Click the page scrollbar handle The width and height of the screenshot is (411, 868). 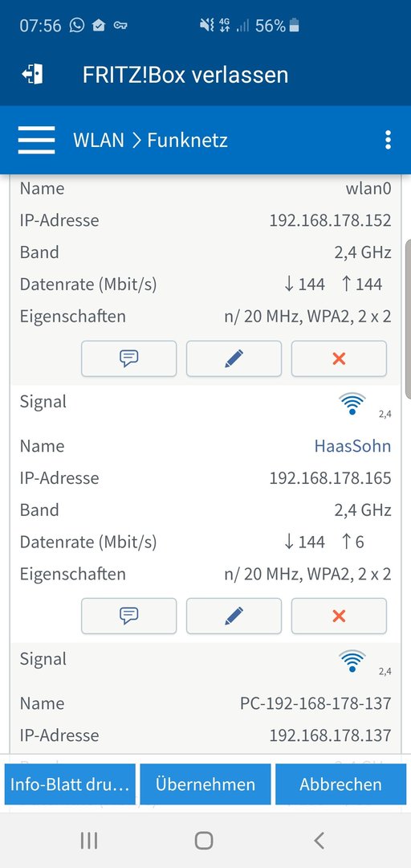coord(409,319)
